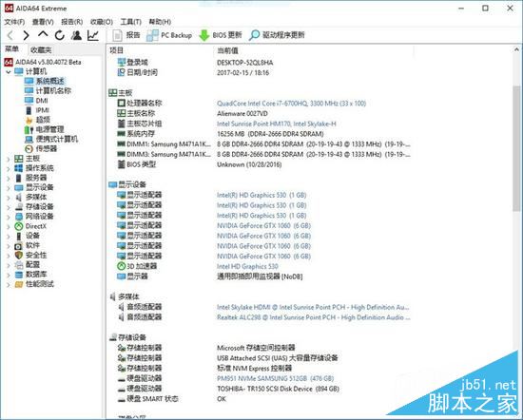Expand the 操作系统 tree node
This screenshot has height=420, width=523.
pyautogui.click(x=9, y=169)
